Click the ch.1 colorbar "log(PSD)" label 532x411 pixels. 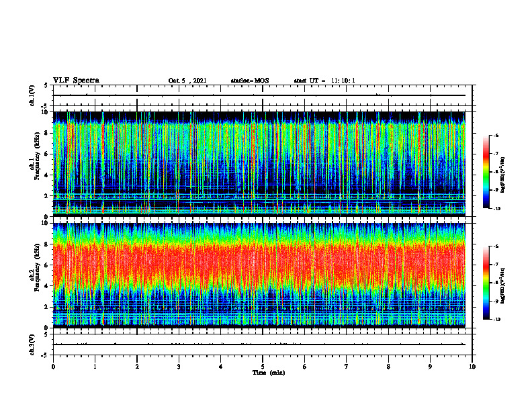pyautogui.click(x=503, y=175)
